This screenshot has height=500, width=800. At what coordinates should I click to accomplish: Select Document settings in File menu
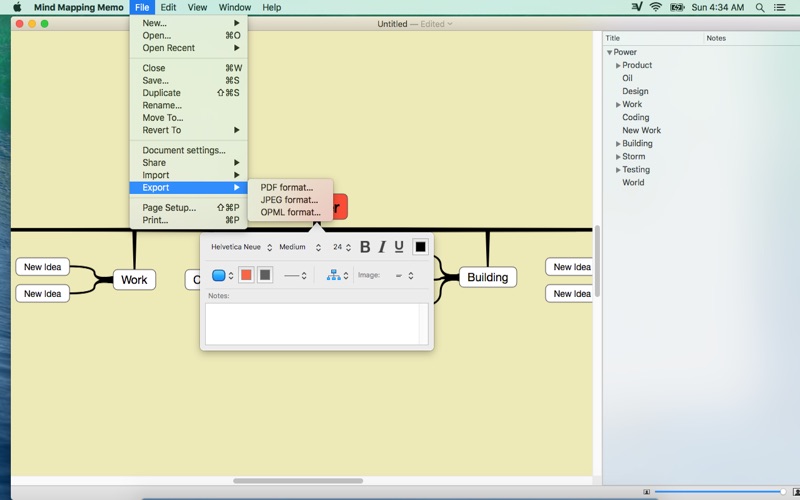tap(188, 150)
